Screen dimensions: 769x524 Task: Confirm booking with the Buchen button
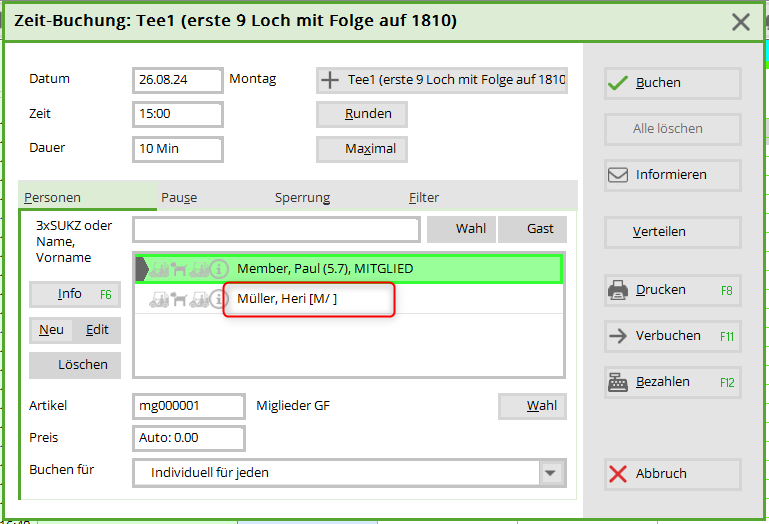[672, 83]
